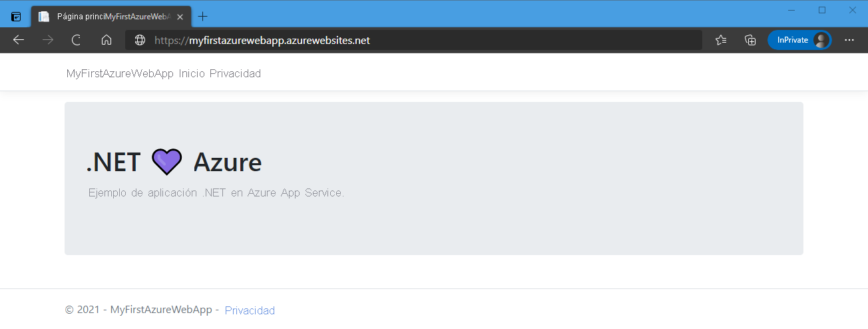Image resolution: width=868 pixels, height=329 pixels.
Task: Click the page favicon on the tab
Action: [44, 17]
